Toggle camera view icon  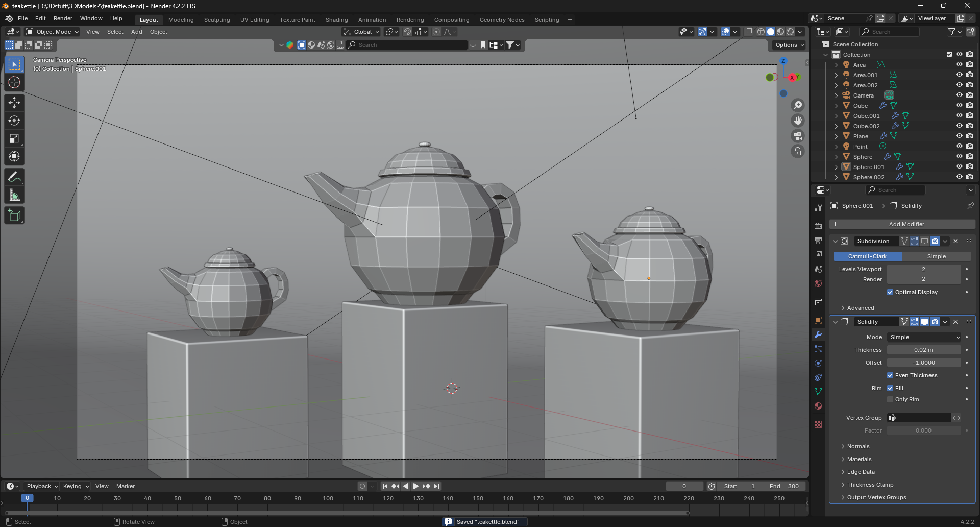click(x=797, y=136)
